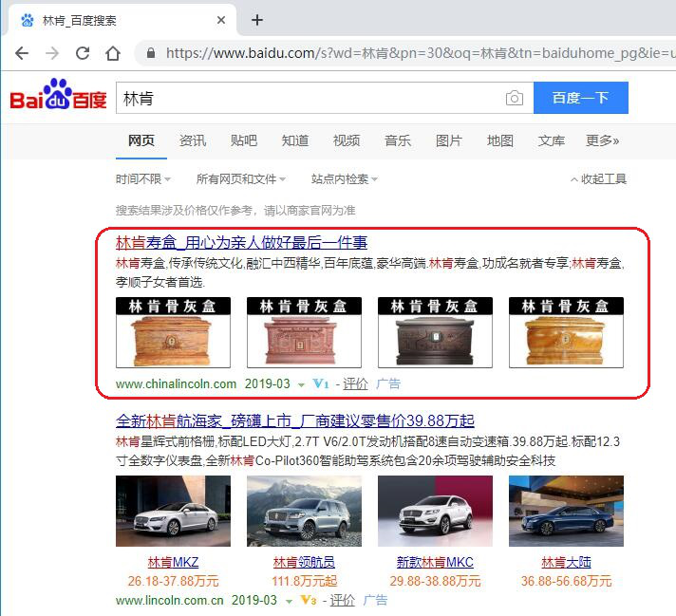Open the 林肯领航员 link
The width and height of the screenshot is (676, 616).
304,562
